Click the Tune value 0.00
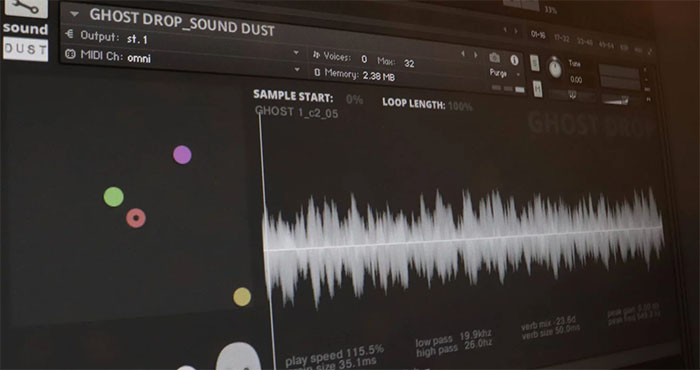Viewport: 700px width, 370px height. pos(576,80)
